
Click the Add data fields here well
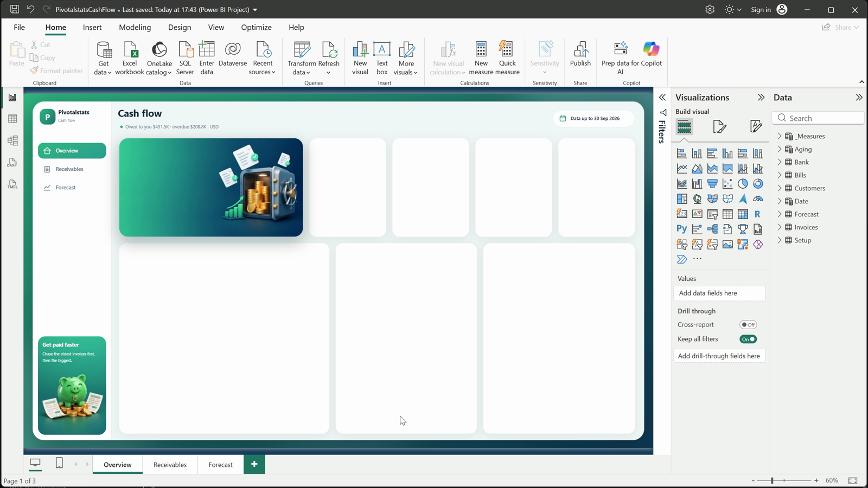tap(719, 293)
